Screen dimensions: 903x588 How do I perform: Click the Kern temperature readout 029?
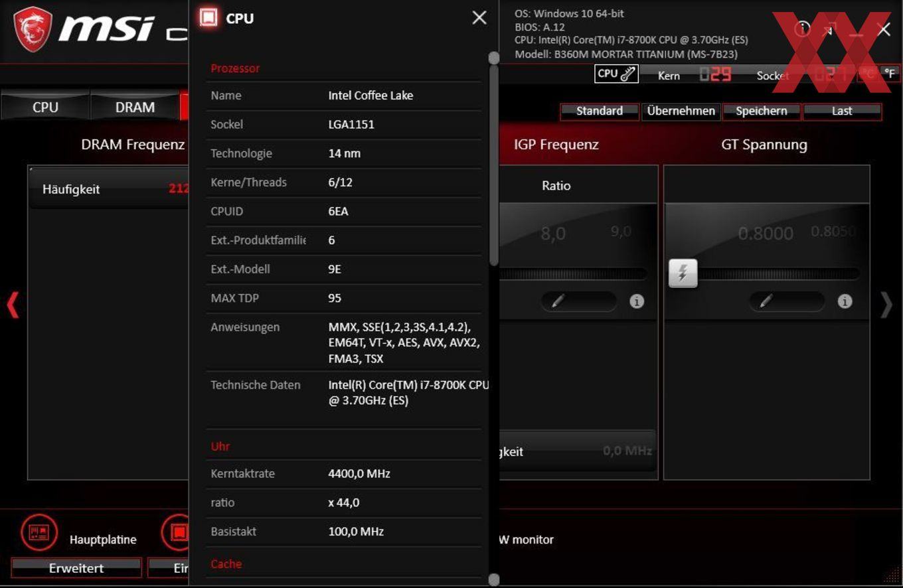[x=715, y=75]
